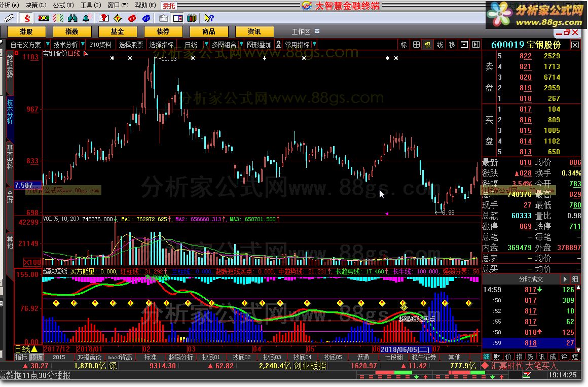The height and width of the screenshot is (387, 588).
Task: Select the macd背离 indicator tab
Action: (120, 357)
